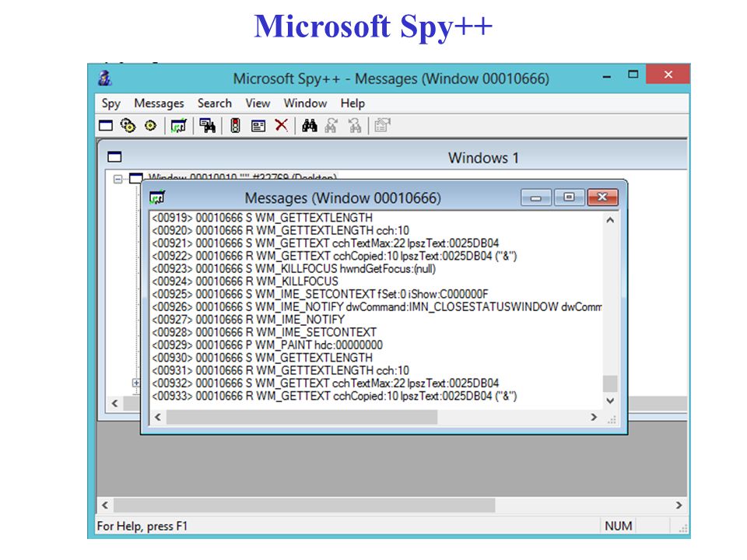Select message line <00921> WM_GETTEXT

(x=325, y=243)
